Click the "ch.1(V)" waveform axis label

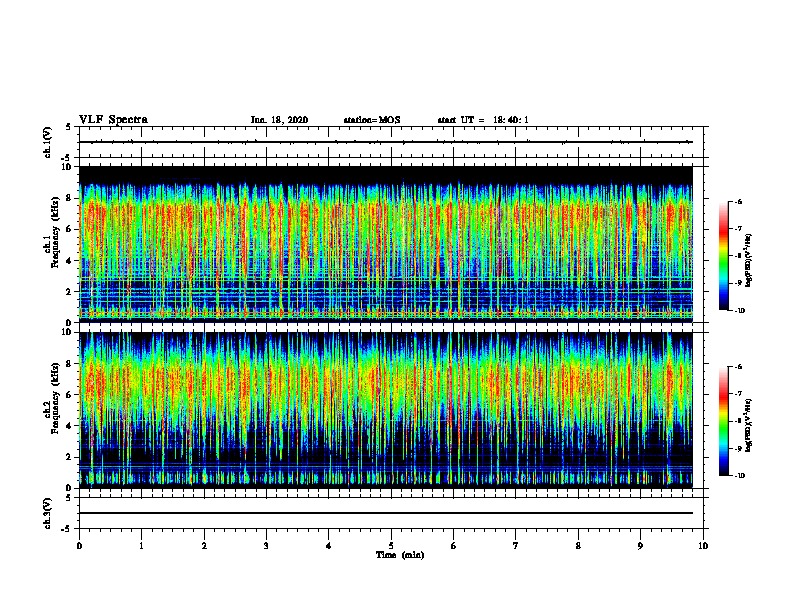coord(48,142)
